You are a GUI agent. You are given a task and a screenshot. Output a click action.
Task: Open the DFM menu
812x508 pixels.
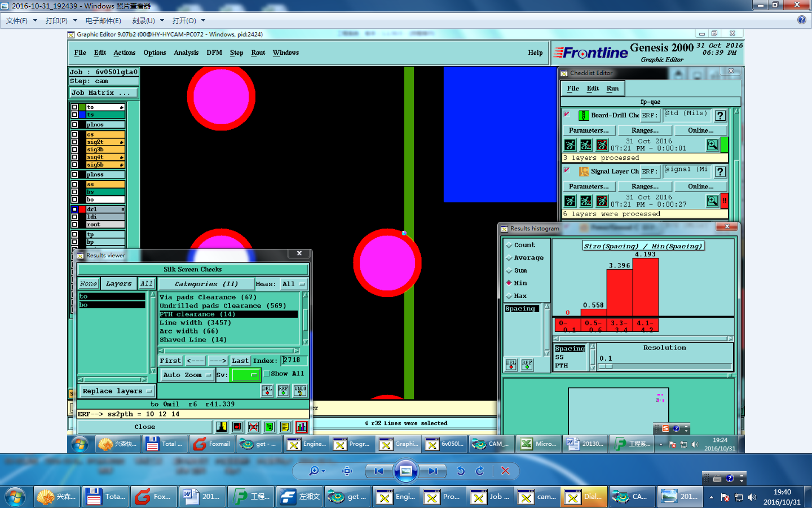214,52
